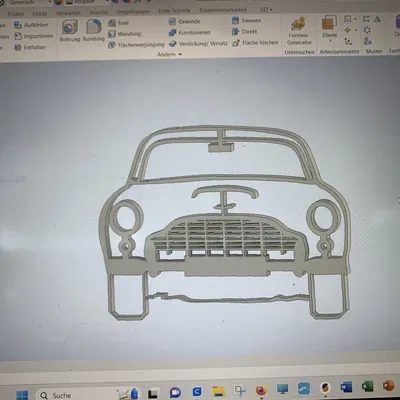The height and width of the screenshot is (400, 400).
Task: Launch Firefox from the taskbar
Action: pyautogui.click(x=261, y=390)
